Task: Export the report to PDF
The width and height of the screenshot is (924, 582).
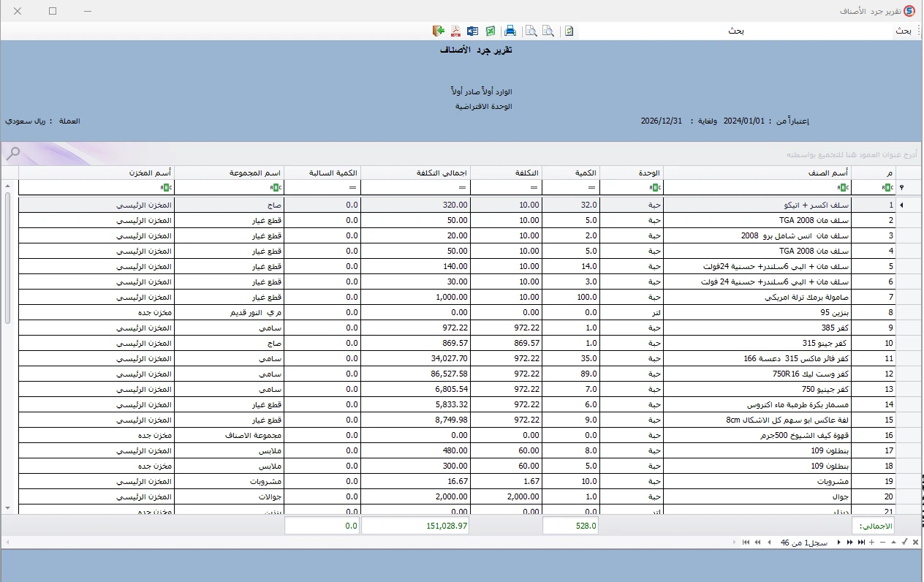Action: click(455, 31)
